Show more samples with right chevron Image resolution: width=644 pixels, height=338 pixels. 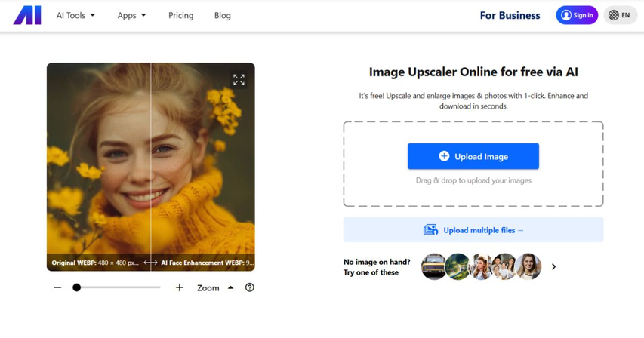553,266
